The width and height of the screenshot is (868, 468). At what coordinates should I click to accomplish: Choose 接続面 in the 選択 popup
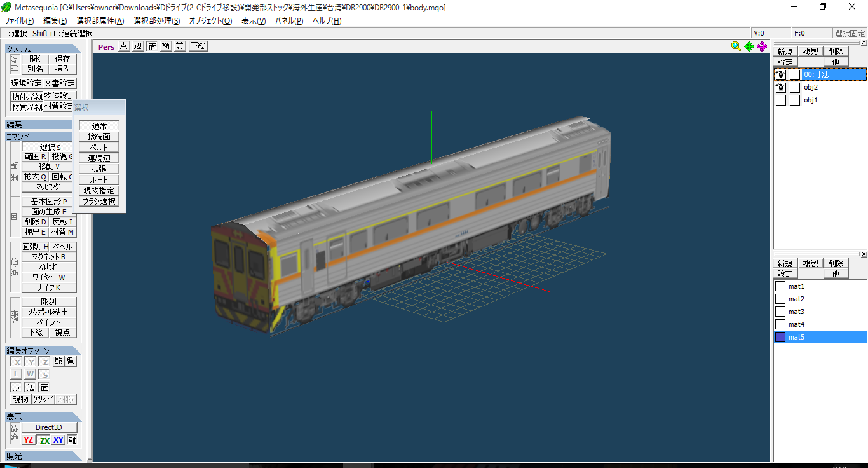pyautogui.click(x=99, y=137)
